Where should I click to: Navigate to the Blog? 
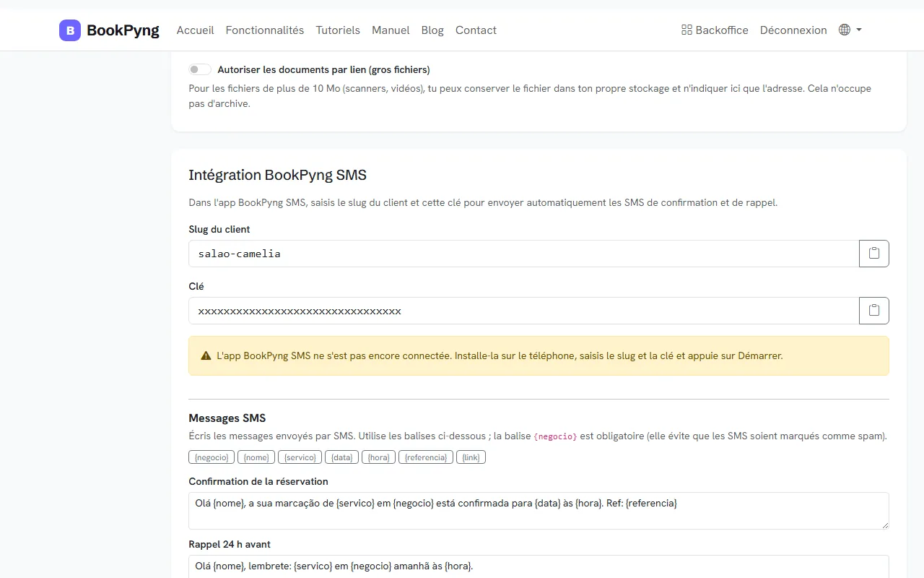click(x=432, y=30)
